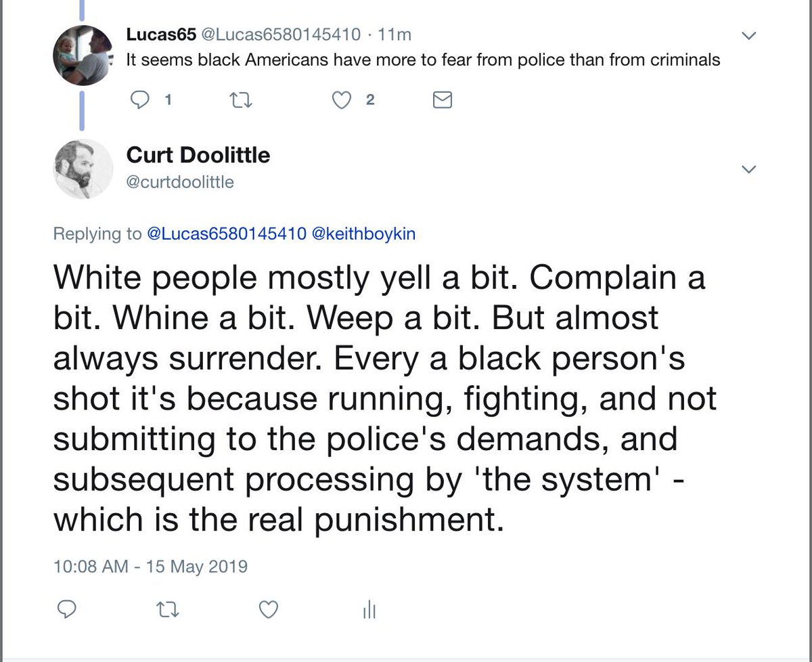Open Curt Doolittle tweet options chevron

pyautogui.click(x=748, y=169)
